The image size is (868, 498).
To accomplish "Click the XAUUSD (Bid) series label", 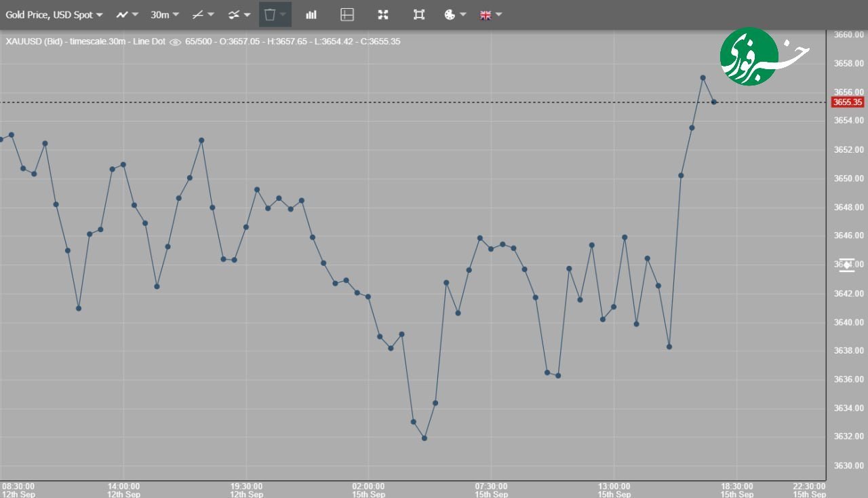I will click(x=35, y=41).
